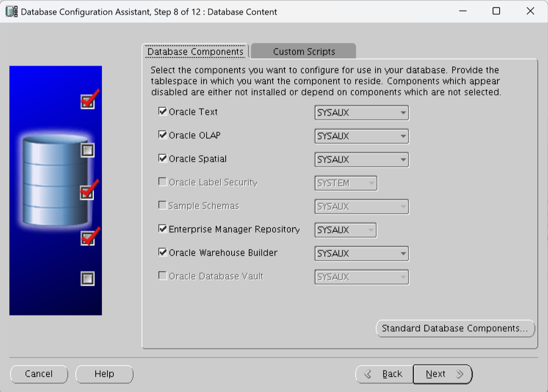Switch to the Custom Scripts tab
Viewport: 548px width, 392px height.
click(x=304, y=51)
